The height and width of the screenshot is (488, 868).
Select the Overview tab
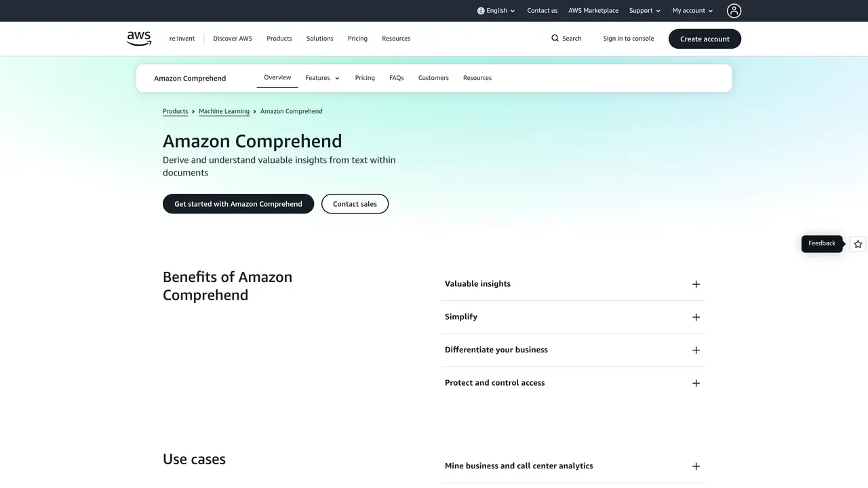(x=277, y=78)
